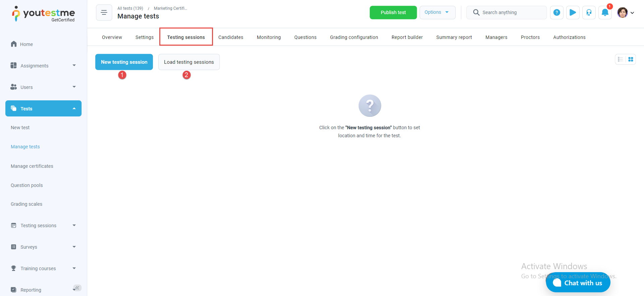644x296 pixels.
Task: Go to Home in the sidebar
Action: 26,44
